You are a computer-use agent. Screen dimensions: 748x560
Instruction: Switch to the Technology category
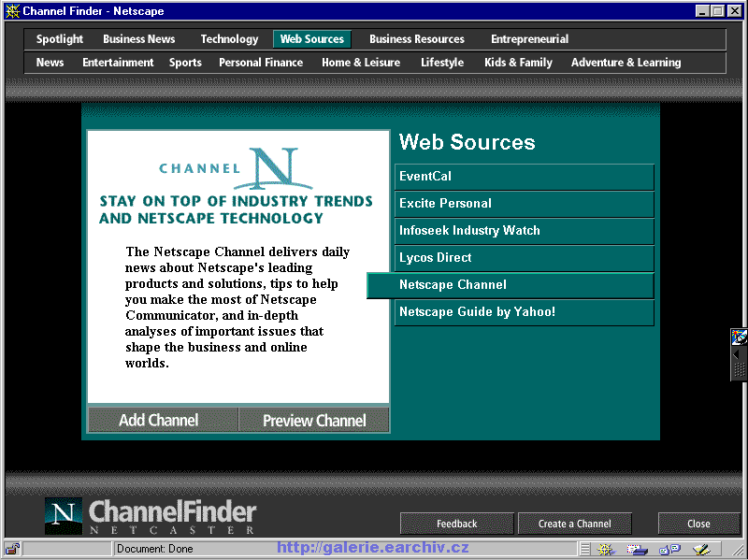(229, 39)
